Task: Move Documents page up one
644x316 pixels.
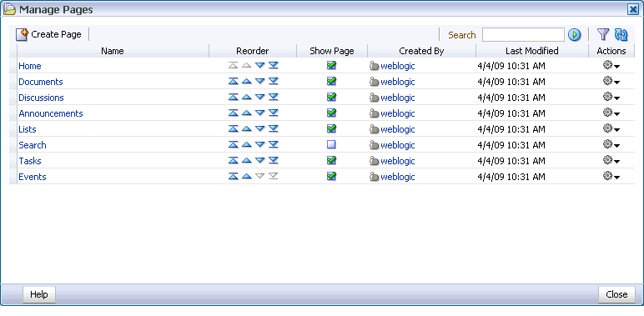Action: 246,81
